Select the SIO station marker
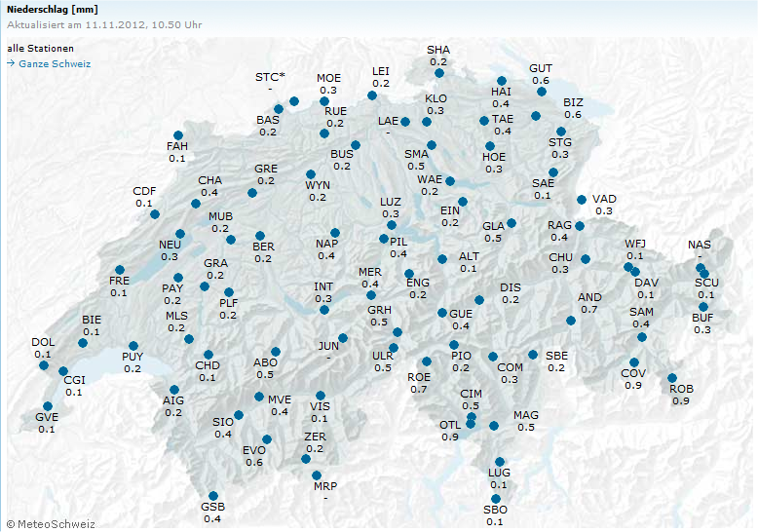 pos(239,415)
